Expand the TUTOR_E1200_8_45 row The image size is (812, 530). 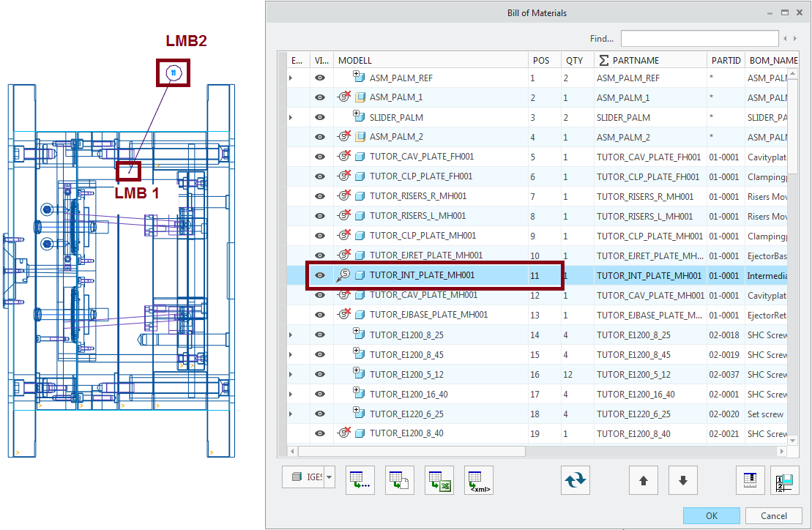point(291,354)
